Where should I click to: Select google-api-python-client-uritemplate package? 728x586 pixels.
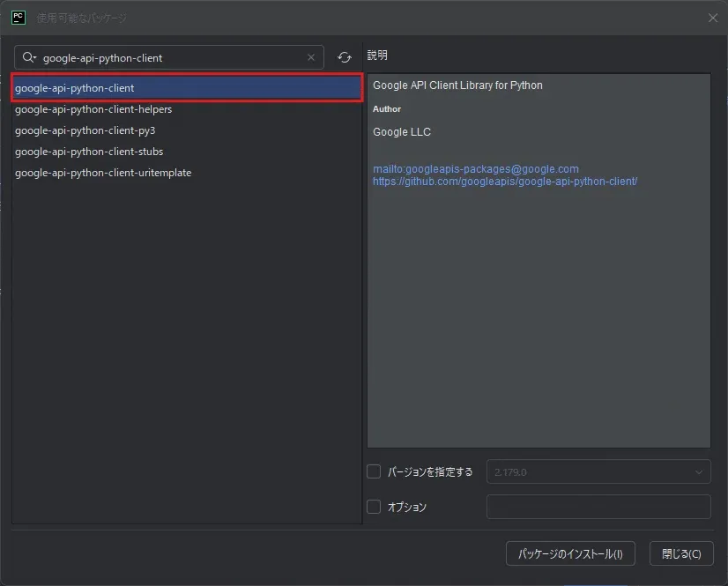[x=187, y=173]
